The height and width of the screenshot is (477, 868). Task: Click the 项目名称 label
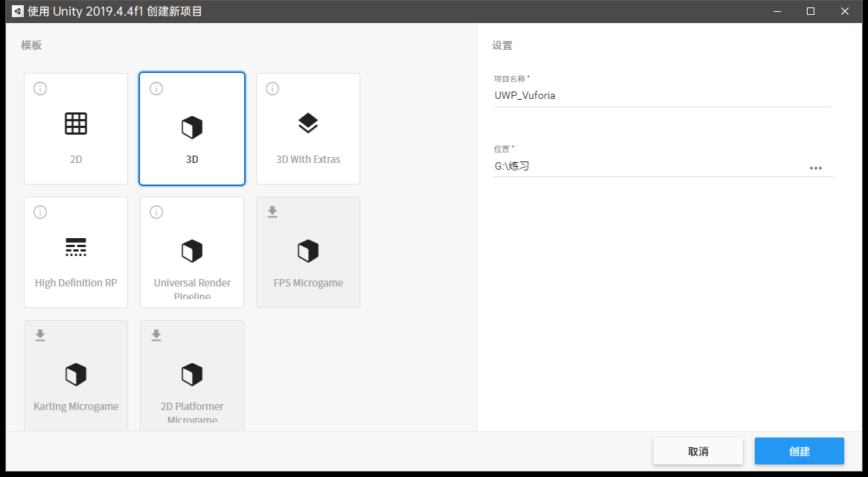[x=511, y=79]
